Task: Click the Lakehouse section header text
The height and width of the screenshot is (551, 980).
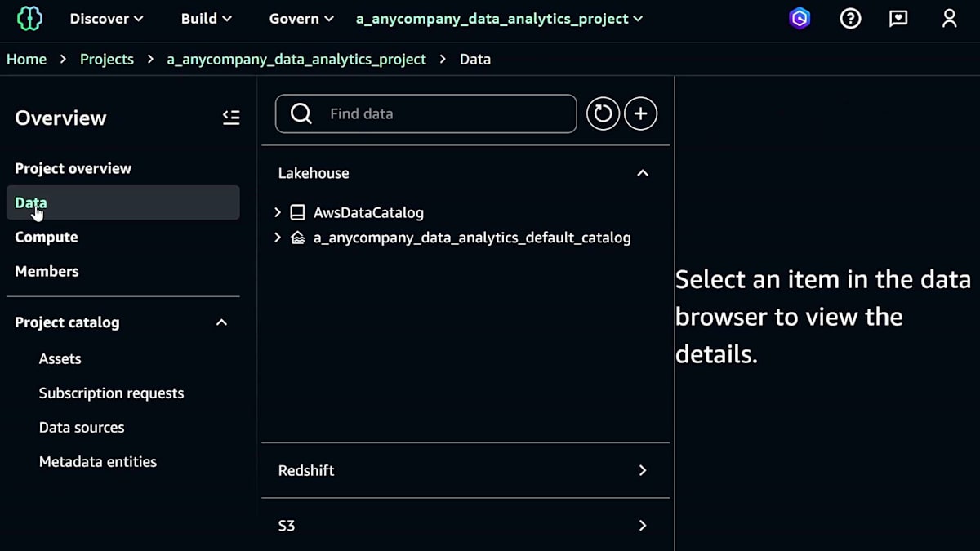Action: [314, 173]
